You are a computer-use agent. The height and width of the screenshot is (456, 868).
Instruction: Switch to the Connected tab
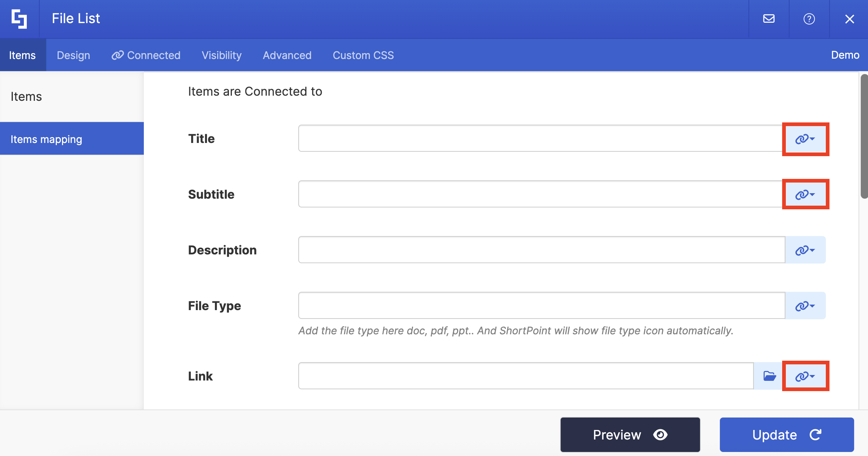tap(146, 55)
